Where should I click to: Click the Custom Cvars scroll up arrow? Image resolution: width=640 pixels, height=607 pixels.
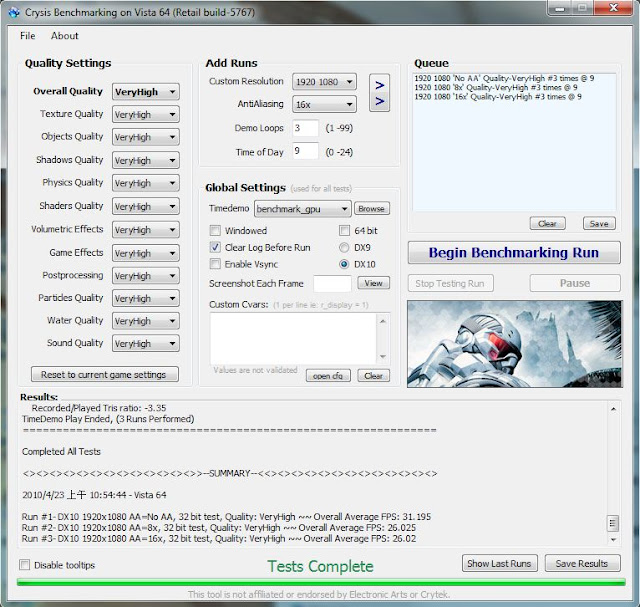point(383,321)
